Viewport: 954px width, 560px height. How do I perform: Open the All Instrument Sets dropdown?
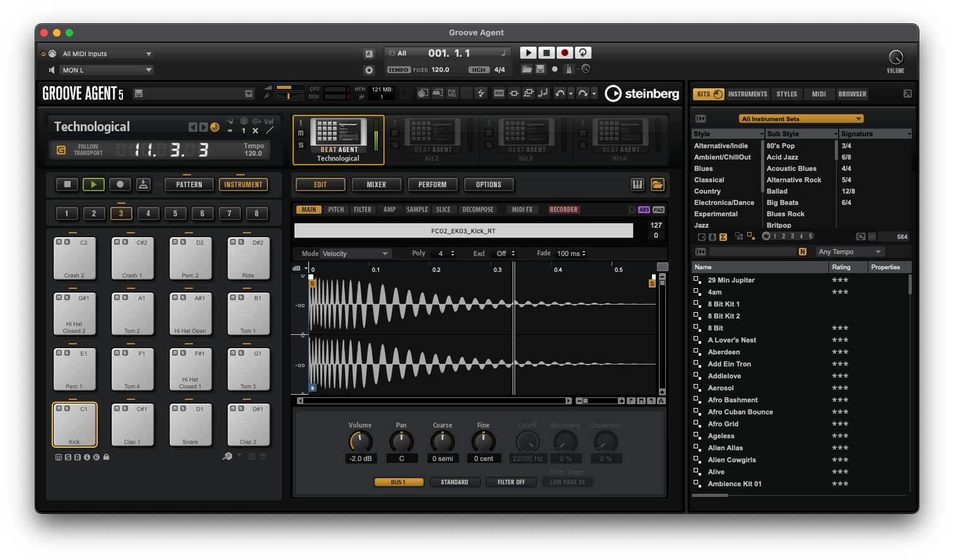coord(801,119)
